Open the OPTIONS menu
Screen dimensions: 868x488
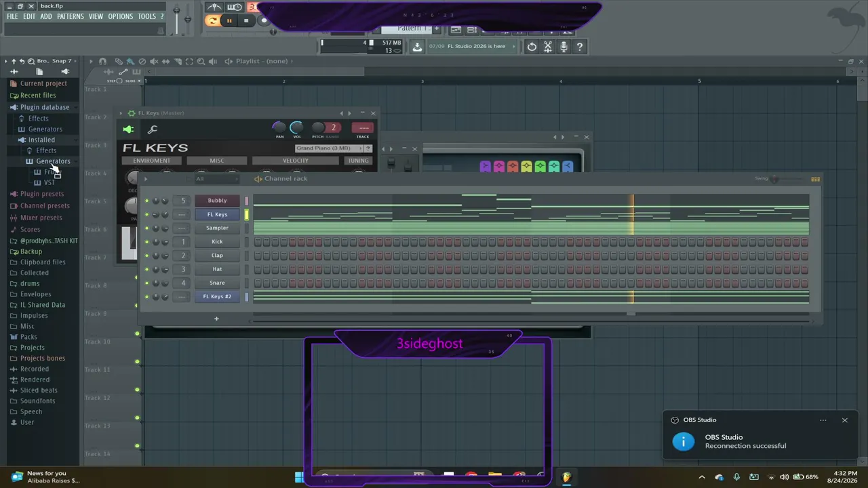pos(121,16)
